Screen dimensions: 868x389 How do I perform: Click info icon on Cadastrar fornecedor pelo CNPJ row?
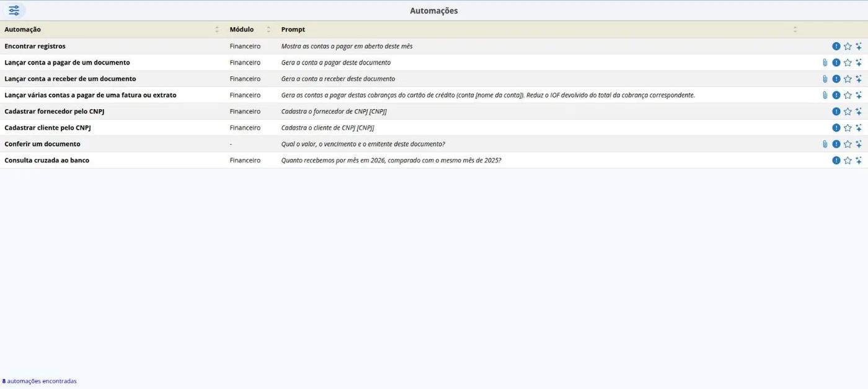[836, 112]
